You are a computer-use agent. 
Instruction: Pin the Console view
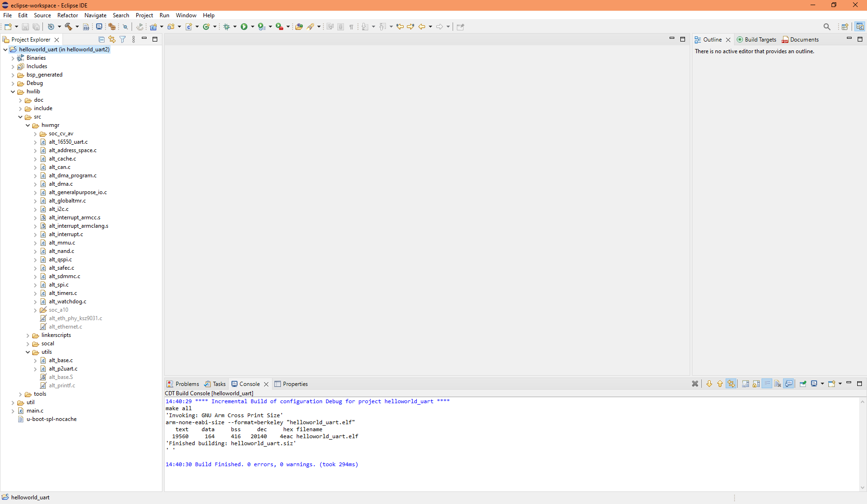803,384
